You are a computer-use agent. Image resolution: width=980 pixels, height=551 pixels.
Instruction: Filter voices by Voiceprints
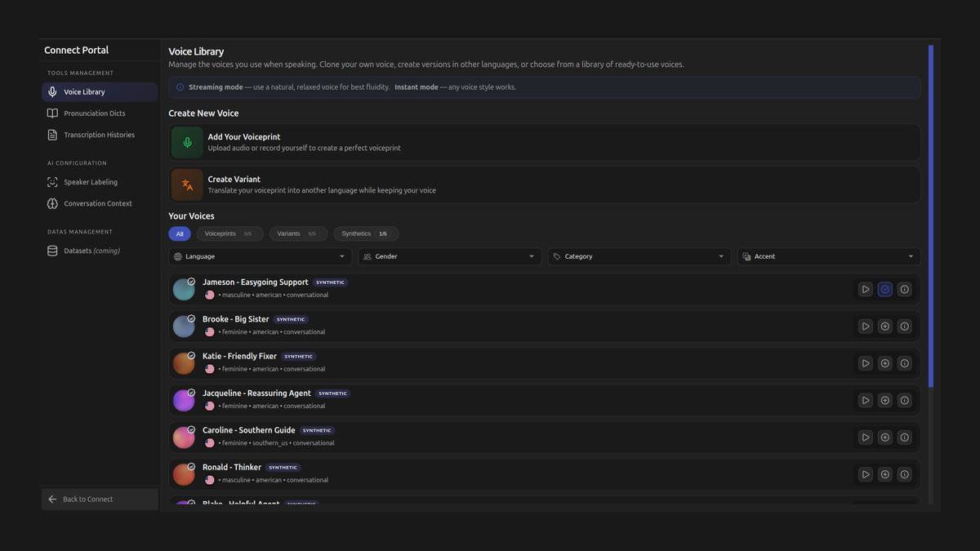click(229, 233)
